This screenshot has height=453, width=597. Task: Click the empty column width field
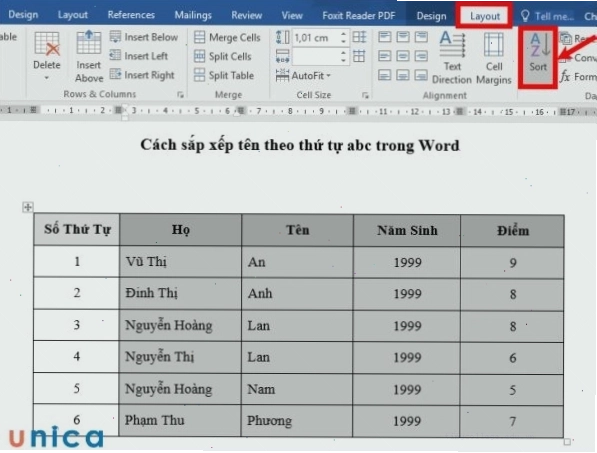[315, 57]
